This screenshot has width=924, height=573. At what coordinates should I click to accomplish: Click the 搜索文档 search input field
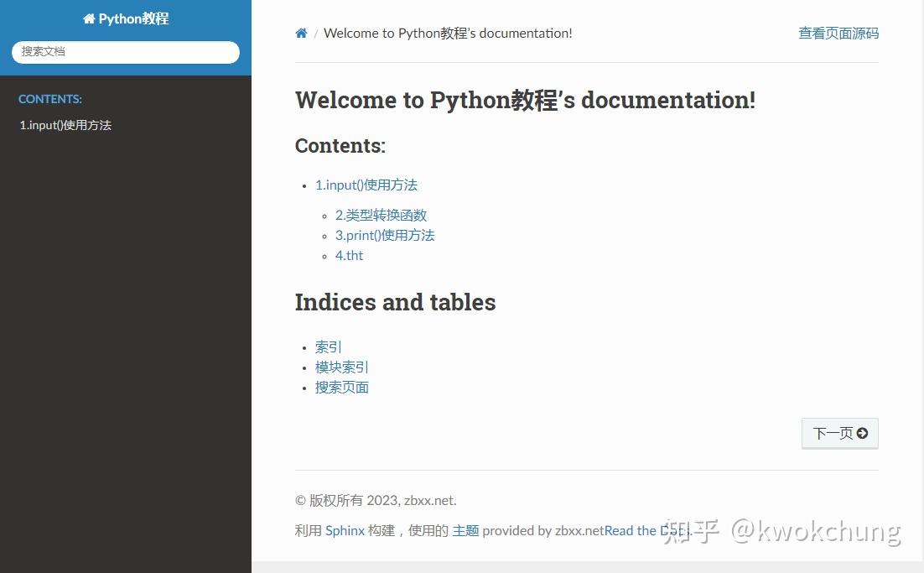point(124,52)
